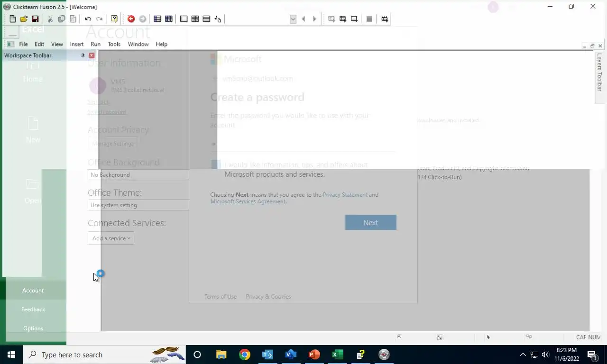
Task: Open the Edit menu
Action: point(39,44)
